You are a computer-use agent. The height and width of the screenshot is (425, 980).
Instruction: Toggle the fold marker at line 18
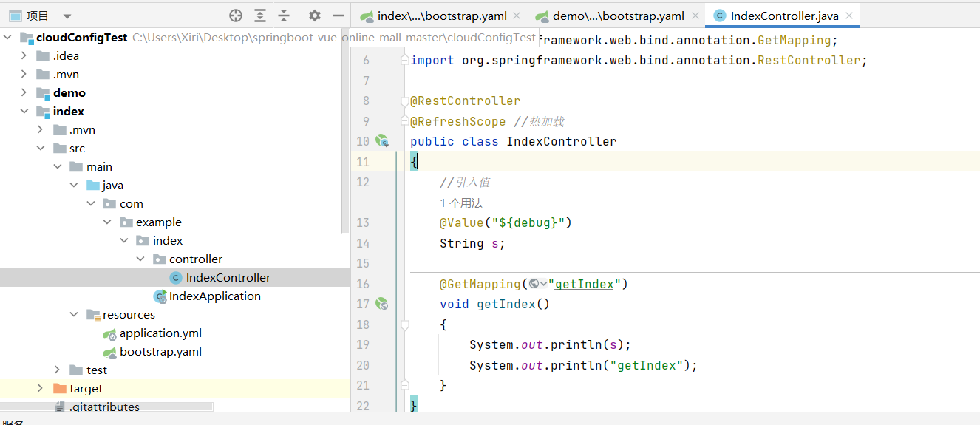[404, 324]
